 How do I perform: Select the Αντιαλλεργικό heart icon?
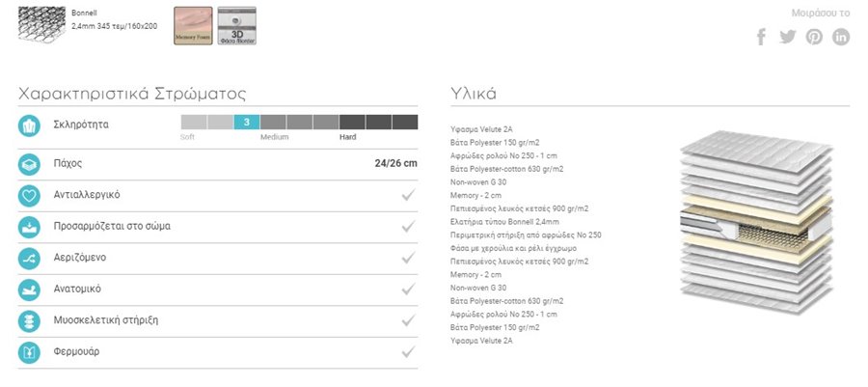pyautogui.click(x=29, y=196)
